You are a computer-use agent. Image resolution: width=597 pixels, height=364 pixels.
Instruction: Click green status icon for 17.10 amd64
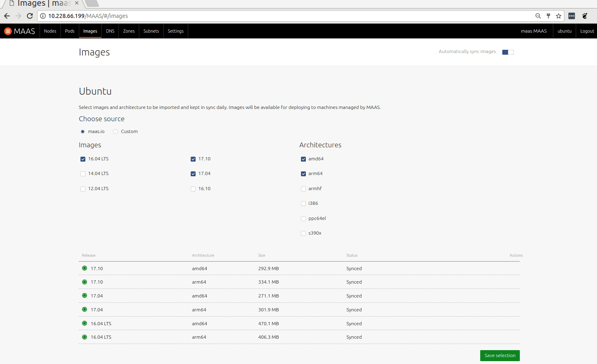point(85,268)
